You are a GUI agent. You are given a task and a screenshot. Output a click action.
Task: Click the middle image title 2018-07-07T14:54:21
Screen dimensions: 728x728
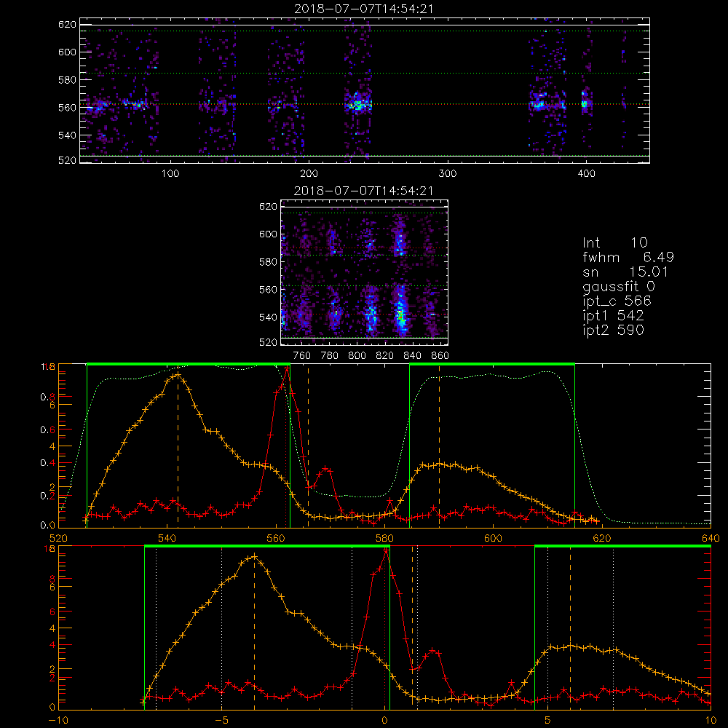point(363,191)
